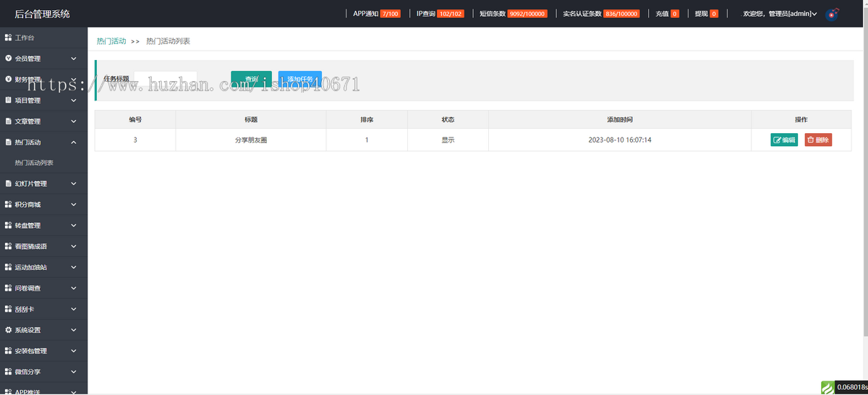868x395 pixels.
Task: Click the 编号 column header
Action: tap(135, 119)
